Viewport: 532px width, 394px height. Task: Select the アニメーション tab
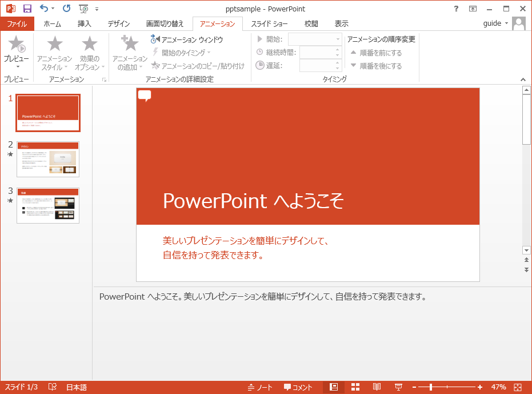218,24
